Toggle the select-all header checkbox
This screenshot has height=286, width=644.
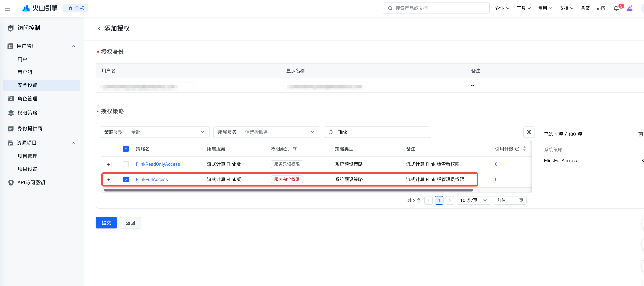(x=126, y=149)
